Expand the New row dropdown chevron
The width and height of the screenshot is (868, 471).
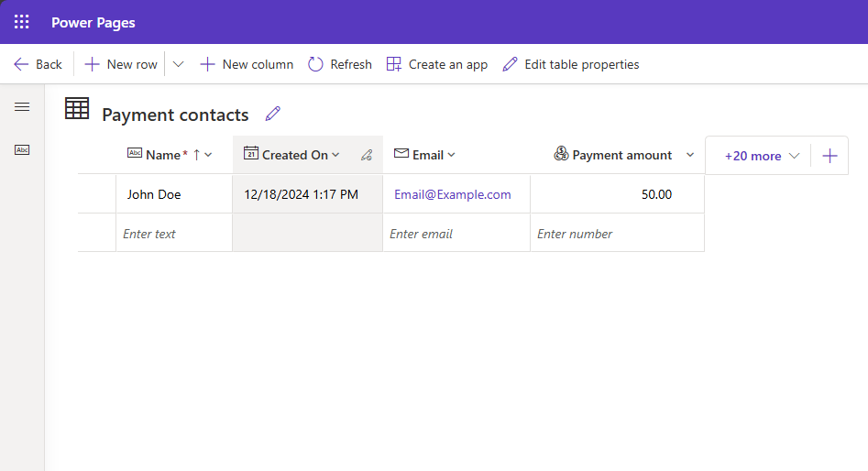coord(179,64)
